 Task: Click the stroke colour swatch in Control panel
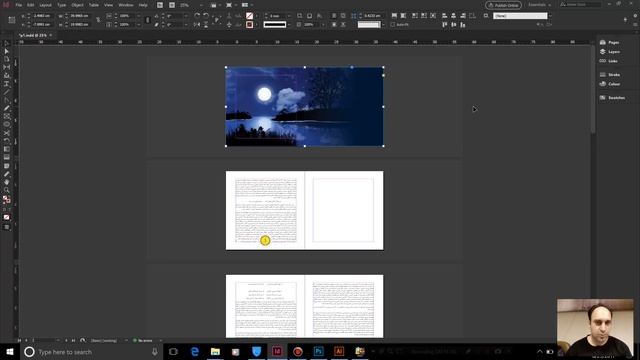pos(249,24)
